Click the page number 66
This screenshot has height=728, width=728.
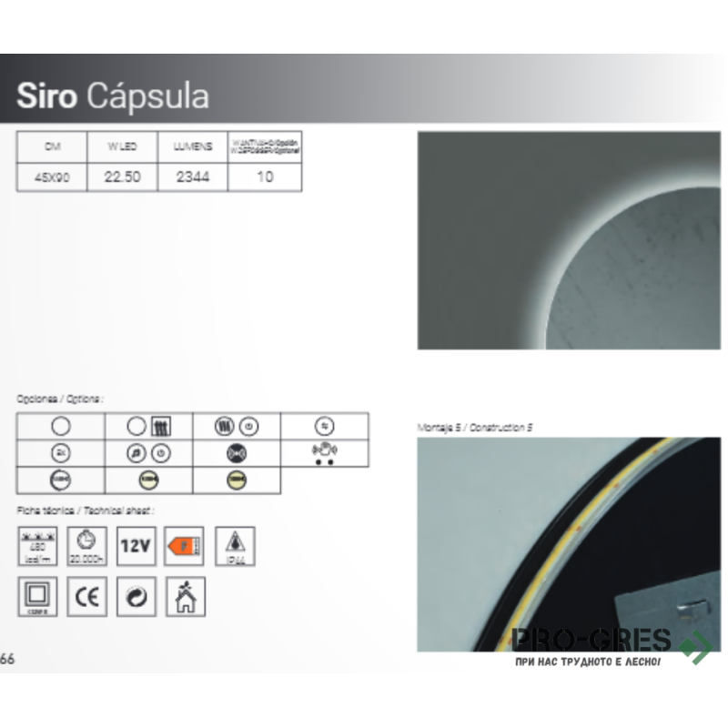(7, 658)
